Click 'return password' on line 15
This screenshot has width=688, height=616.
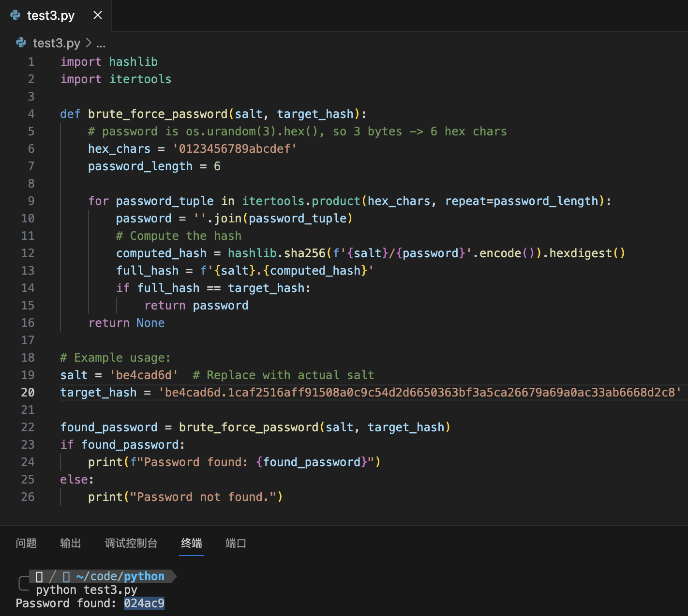(x=196, y=306)
